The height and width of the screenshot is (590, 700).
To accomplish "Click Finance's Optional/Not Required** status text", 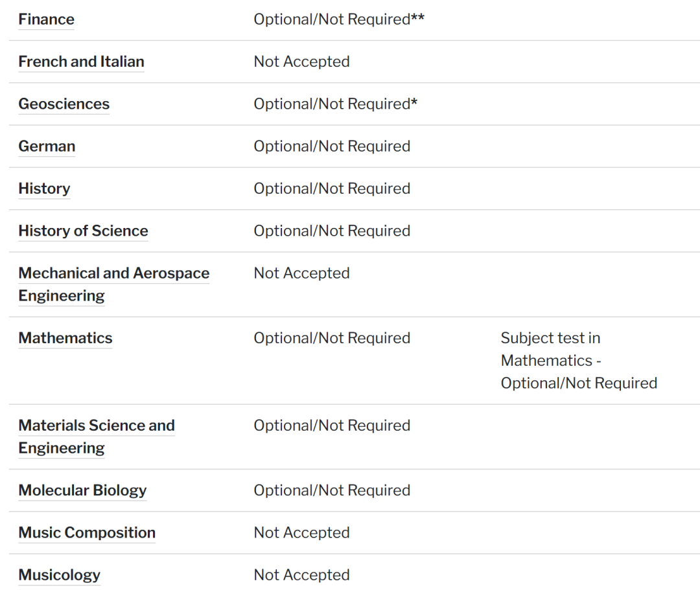I will [339, 19].
